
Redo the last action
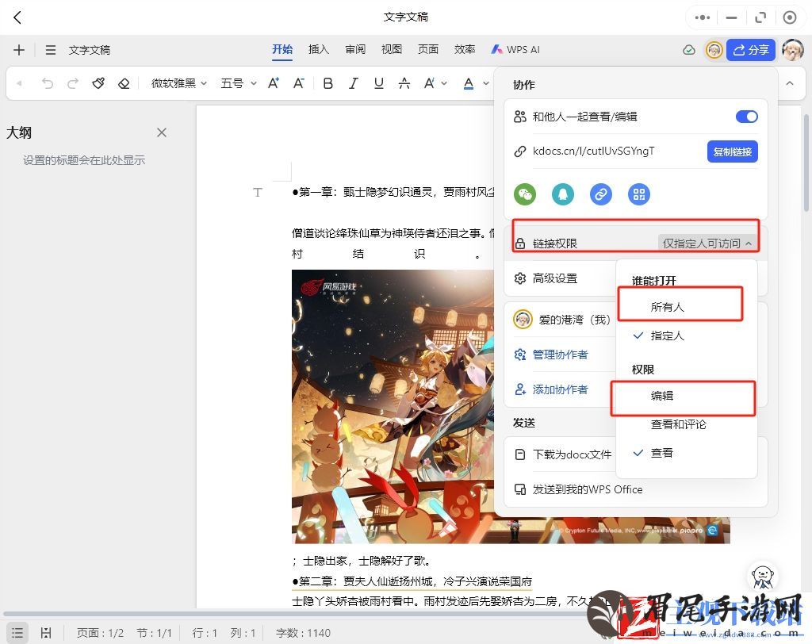pyautogui.click(x=72, y=83)
